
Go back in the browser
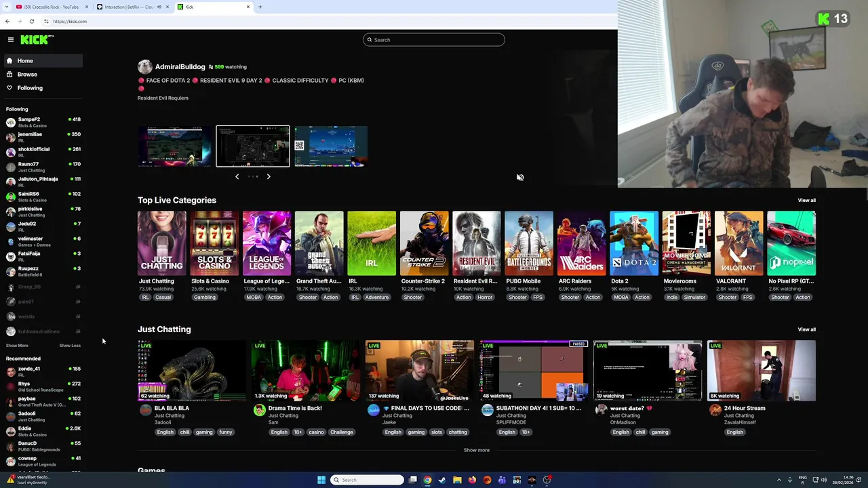[7, 21]
